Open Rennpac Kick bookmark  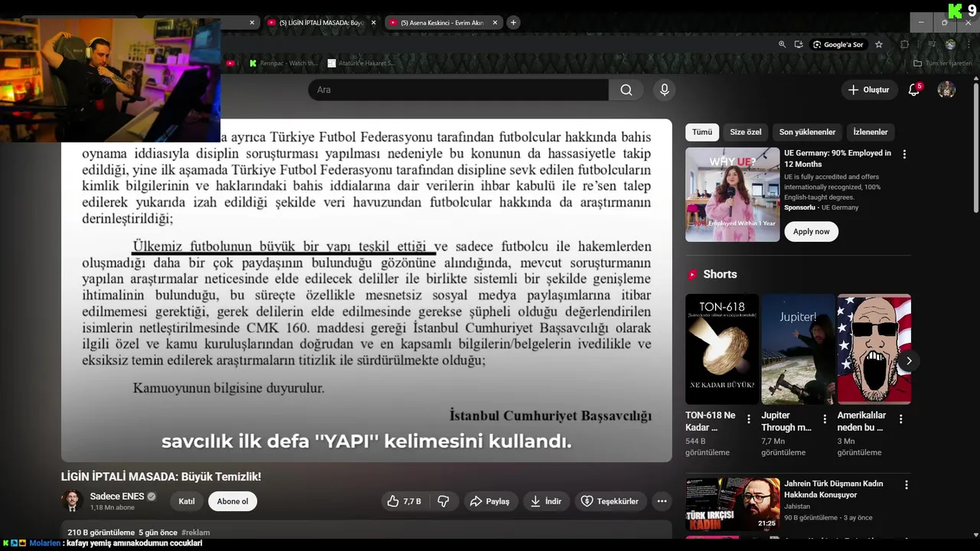pos(283,64)
